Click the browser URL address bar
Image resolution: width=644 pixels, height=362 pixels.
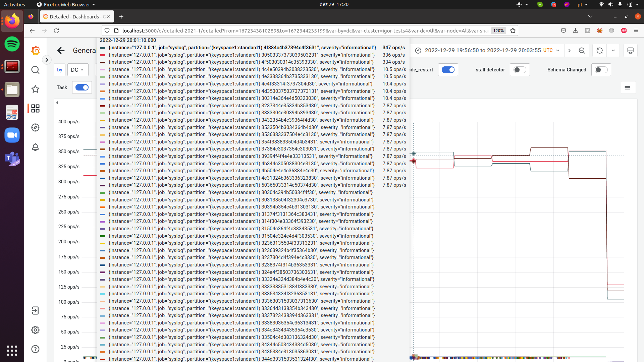point(302,31)
